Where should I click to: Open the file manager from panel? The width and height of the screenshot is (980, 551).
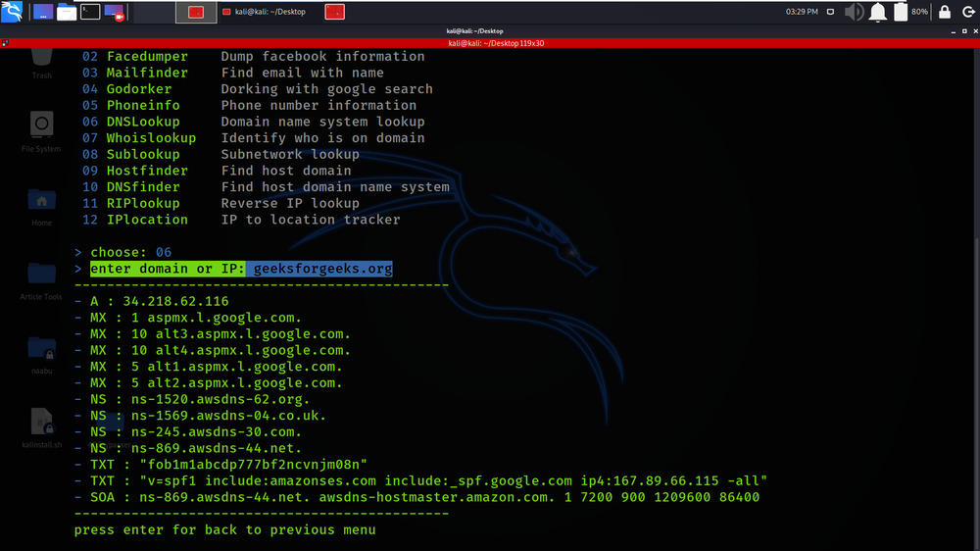pos(67,12)
